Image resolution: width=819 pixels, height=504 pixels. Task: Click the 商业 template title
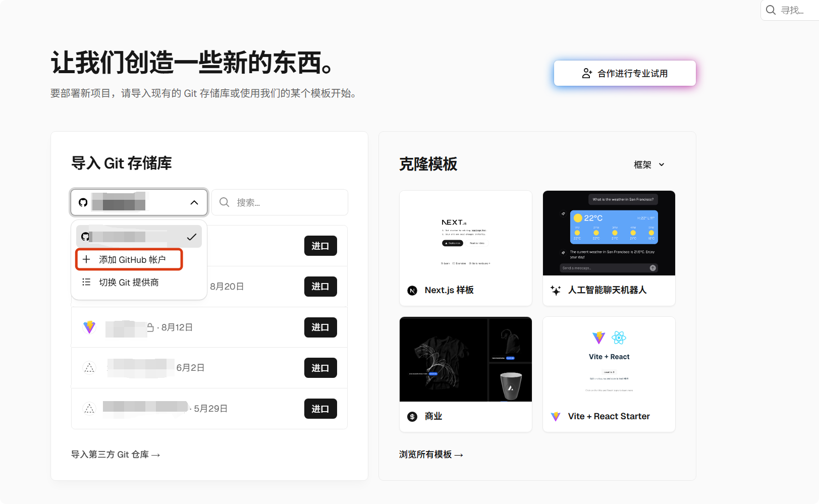[x=433, y=416]
